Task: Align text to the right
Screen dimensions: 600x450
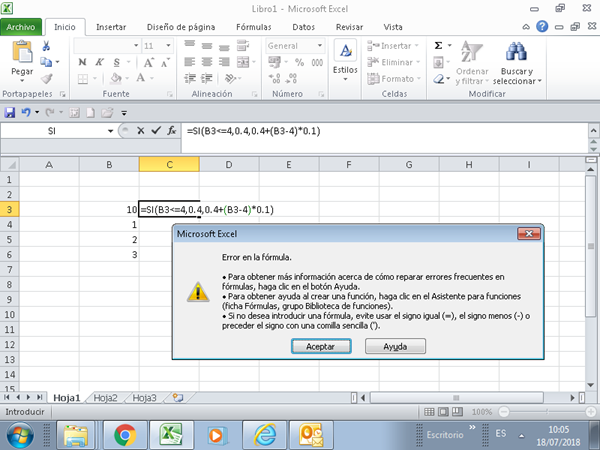Action: (x=224, y=62)
